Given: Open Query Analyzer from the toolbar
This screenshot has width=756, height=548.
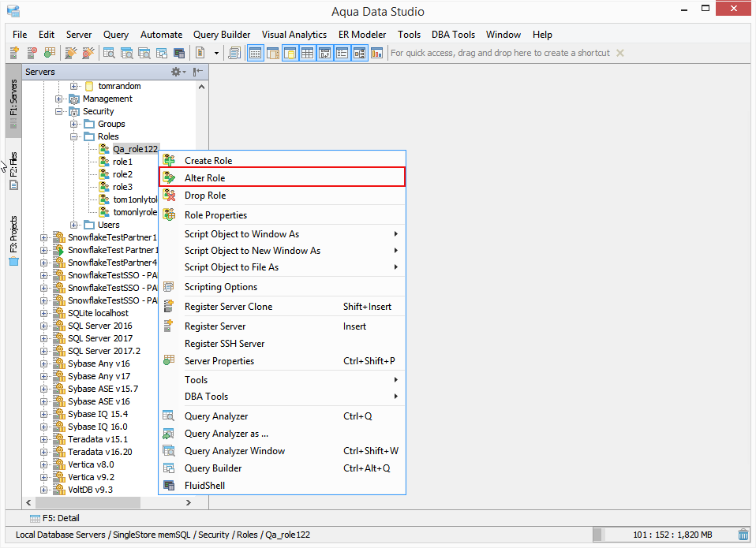Looking at the screenshot, I should [109, 53].
